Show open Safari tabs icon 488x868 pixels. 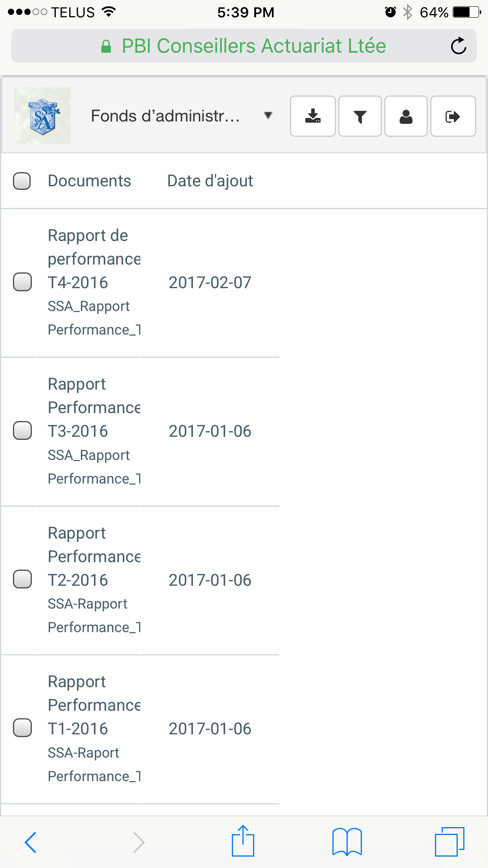(x=449, y=842)
